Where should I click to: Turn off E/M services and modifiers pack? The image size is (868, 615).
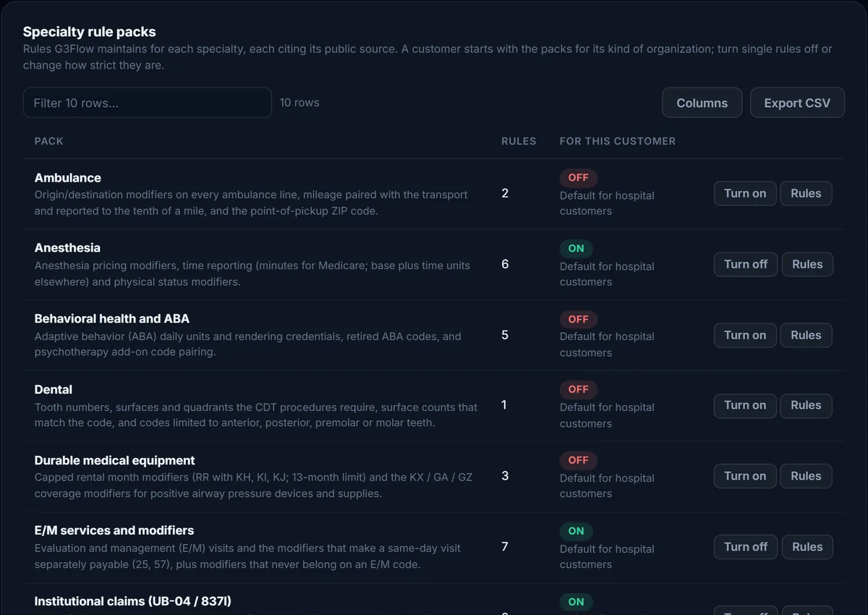tap(746, 547)
